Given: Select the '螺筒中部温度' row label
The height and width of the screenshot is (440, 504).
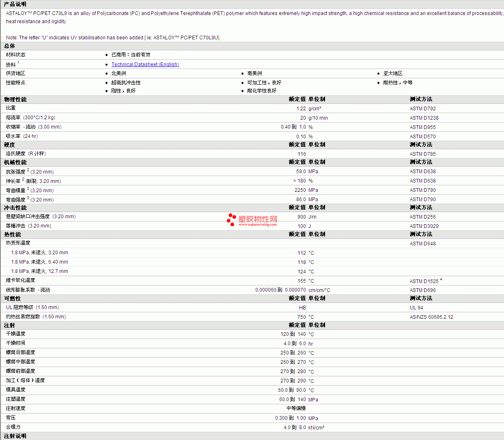Looking at the screenshot, I should coord(21,362).
